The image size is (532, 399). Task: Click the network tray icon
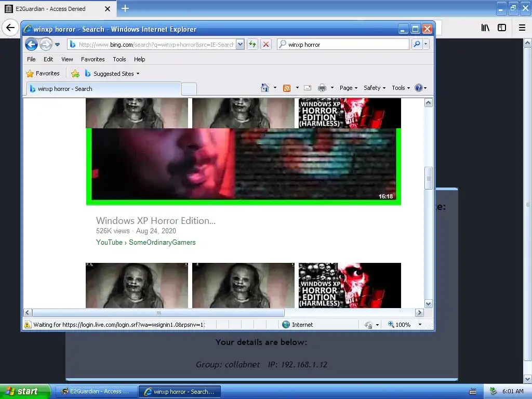pyautogui.click(x=494, y=391)
